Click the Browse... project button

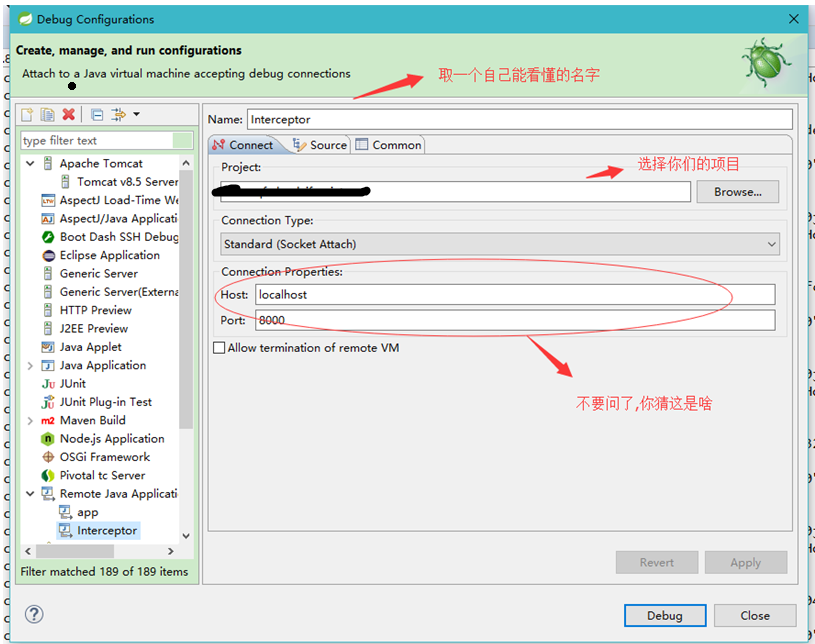(738, 192)
